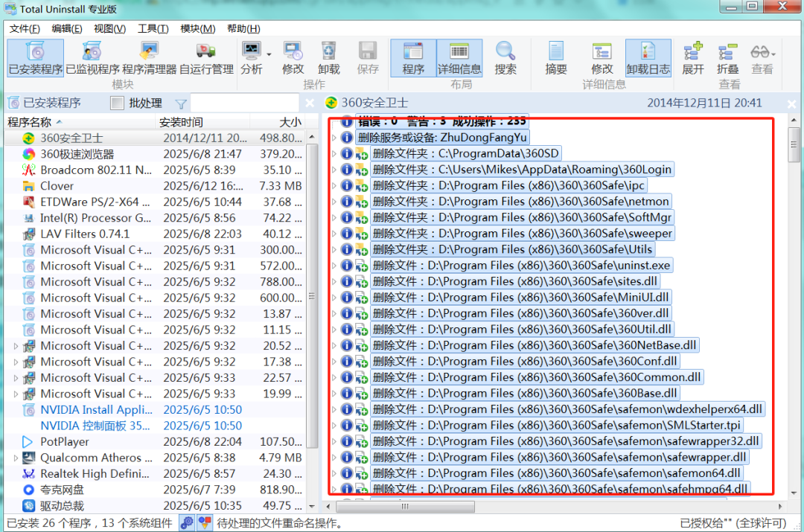804x532 pixels.
Task: Select 夸克网盘 in program list
Action: coord(156,490)
